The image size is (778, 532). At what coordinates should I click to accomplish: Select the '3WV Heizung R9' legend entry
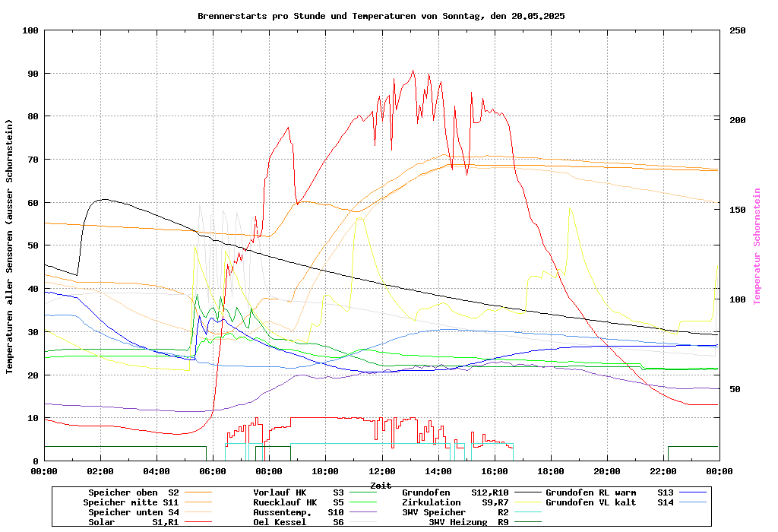point(468,522)
